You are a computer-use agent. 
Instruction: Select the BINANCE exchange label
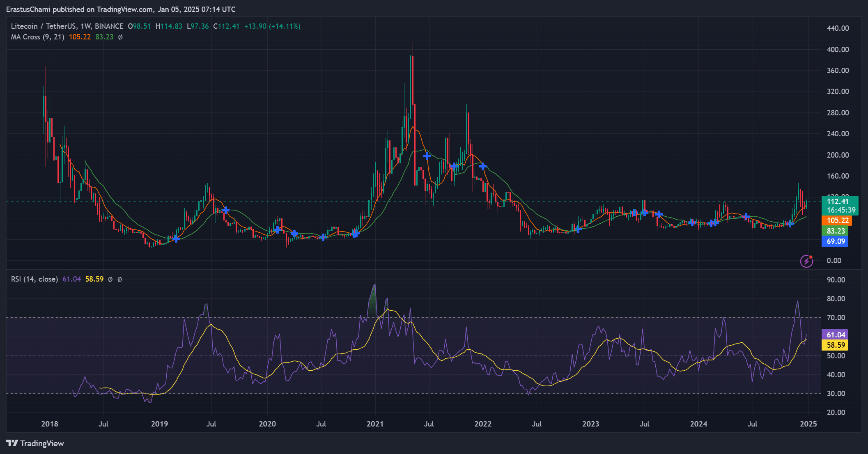tap(108, 26)
